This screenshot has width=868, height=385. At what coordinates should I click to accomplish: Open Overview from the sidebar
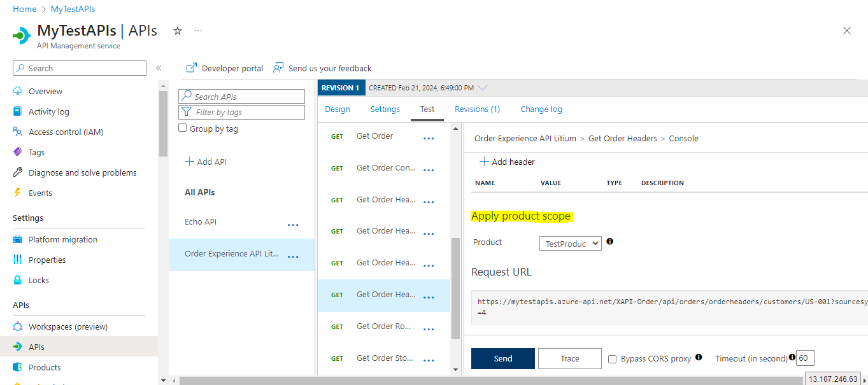[45, 91]
